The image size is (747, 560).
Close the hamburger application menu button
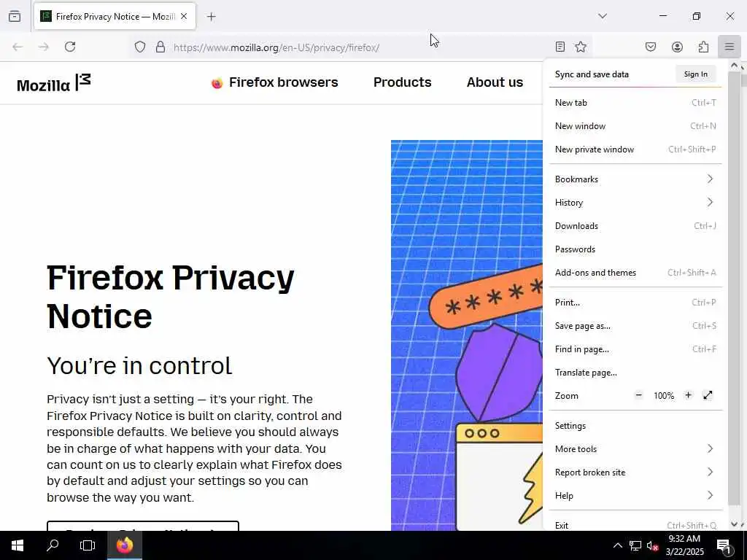tap(729, 47)
